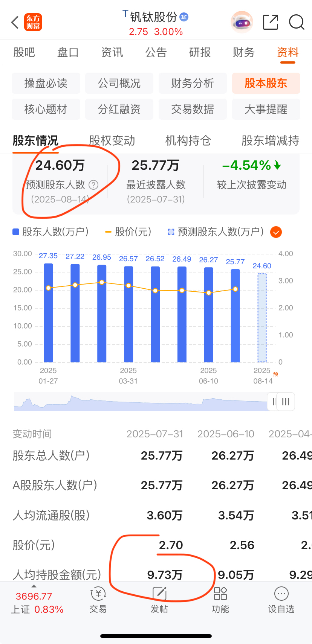Tap 人均流通股 3.60万 cell
312x644 pixels.
pyautogui.click(x=165, y=515)
